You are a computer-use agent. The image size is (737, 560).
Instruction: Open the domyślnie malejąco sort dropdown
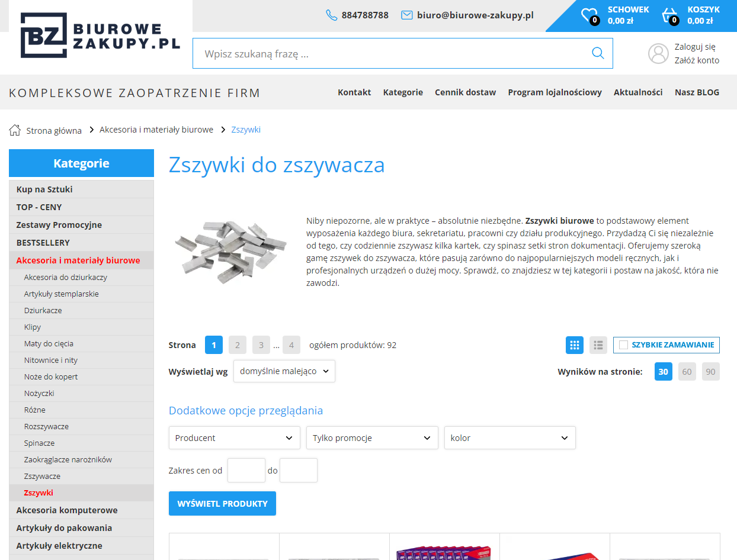coord(284,371)
